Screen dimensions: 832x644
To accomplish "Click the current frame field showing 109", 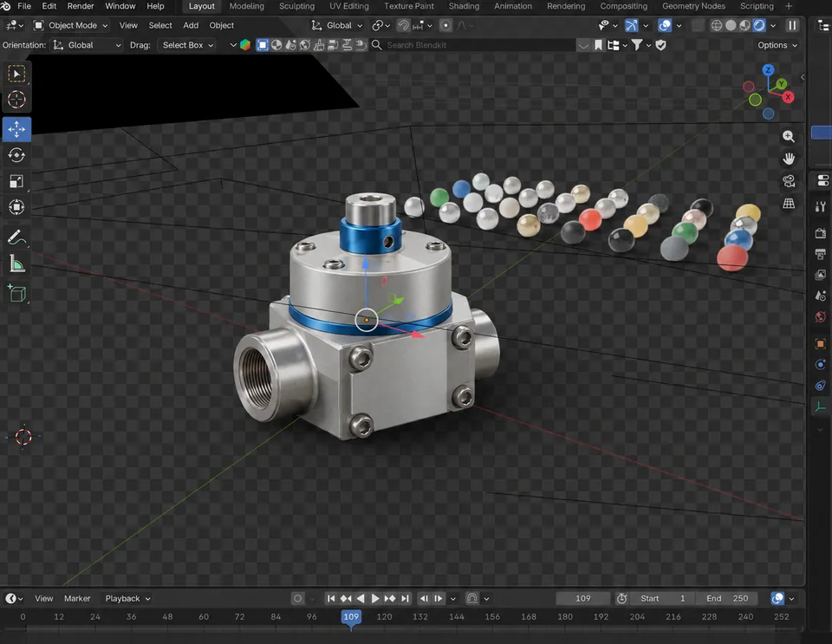I will (x=582, y=598).
